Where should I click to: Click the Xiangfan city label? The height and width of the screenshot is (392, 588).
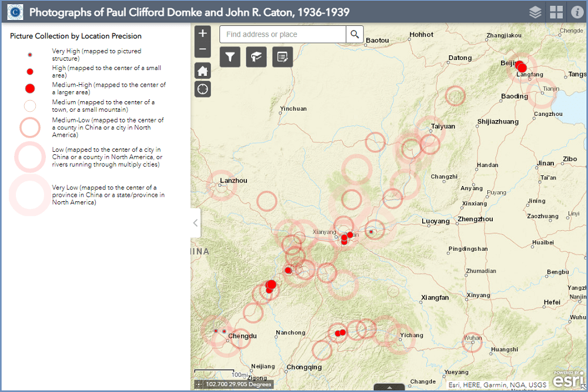pyautogui.click(x=435, y=297)
